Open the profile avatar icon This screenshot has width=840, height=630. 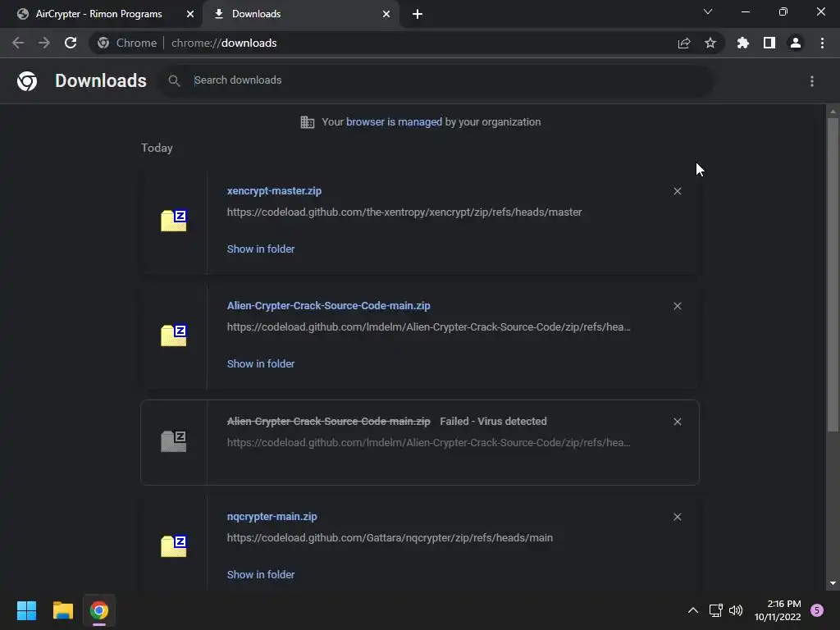tap(796, 43)
